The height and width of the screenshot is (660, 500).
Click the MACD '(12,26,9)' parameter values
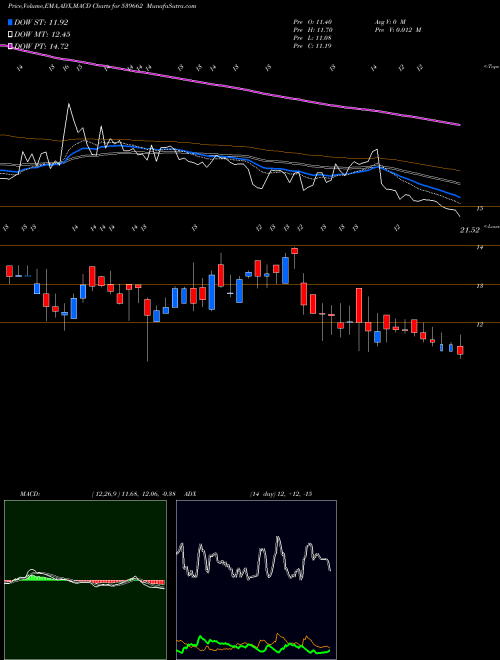point(136,494)
